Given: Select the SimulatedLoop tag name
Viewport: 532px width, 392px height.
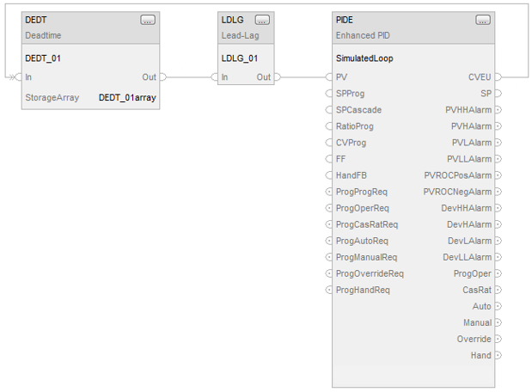Looking at the screenshot, I should [365, 58].
